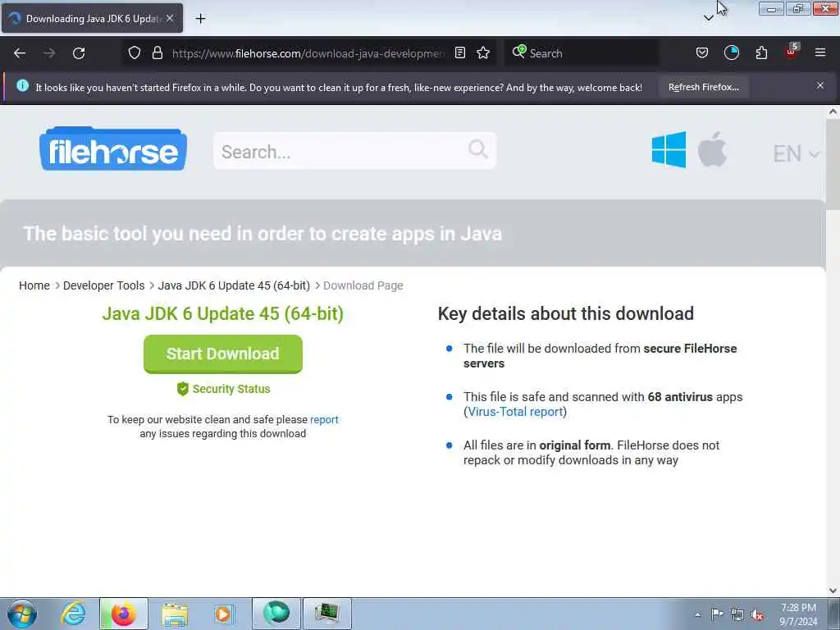The width and height of the screenshot is (840, 630).
Task: Close the Downloading Java JDK tab
Action: [x=170, y=18]
